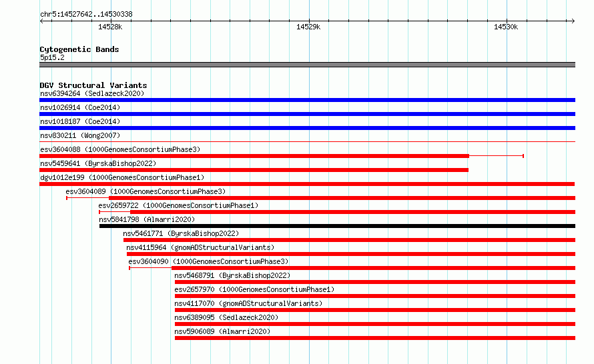The height and width of the screenshot is (364, 594).
Task: Click the red bar under nsv4117070
Action: tap(375, 310)
